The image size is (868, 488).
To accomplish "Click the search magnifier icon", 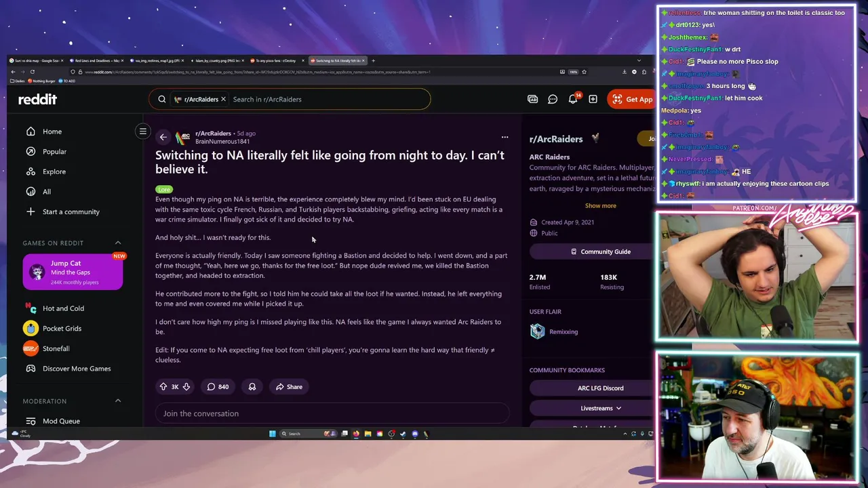I will 162,99.
